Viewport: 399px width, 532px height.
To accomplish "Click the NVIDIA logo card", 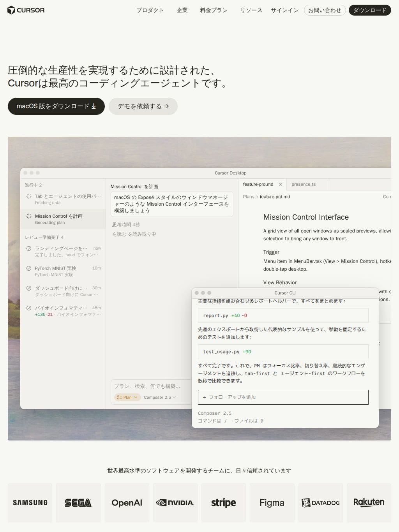I will click(175, 503).
